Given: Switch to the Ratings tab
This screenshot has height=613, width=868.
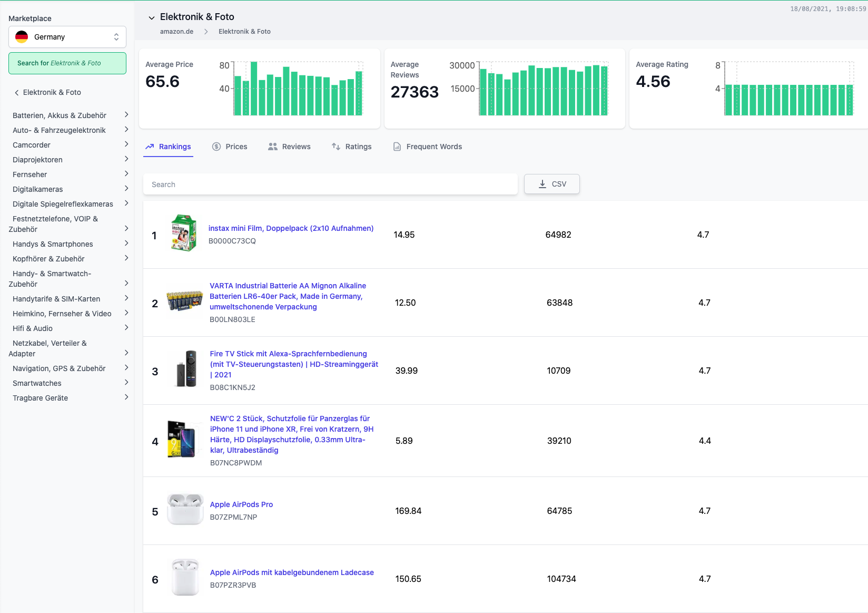Looking at the screenshot, I should coord(351,147).
